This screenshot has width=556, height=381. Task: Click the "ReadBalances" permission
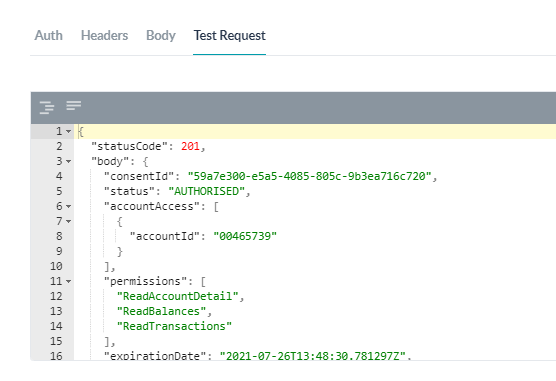point(162,311)
